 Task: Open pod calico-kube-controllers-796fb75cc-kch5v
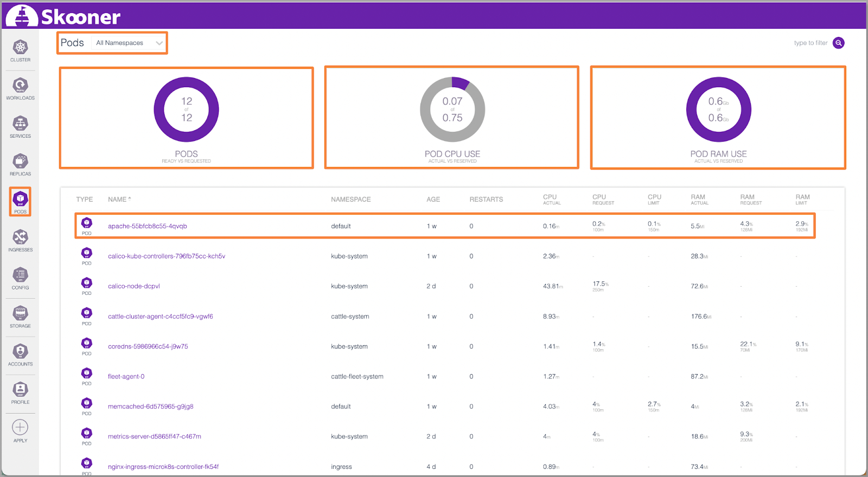(x=167, y=256)
